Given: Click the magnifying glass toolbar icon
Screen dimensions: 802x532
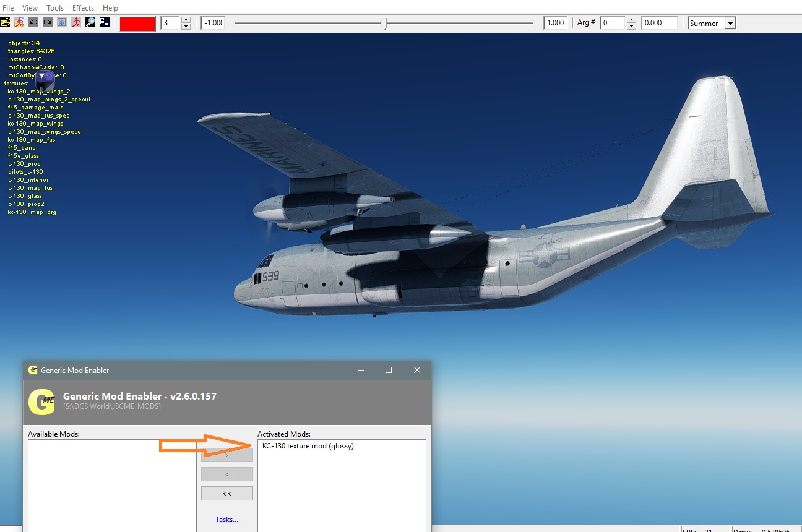Looking at the screenshot, I should pyautogui.click(x=90, y=22).
